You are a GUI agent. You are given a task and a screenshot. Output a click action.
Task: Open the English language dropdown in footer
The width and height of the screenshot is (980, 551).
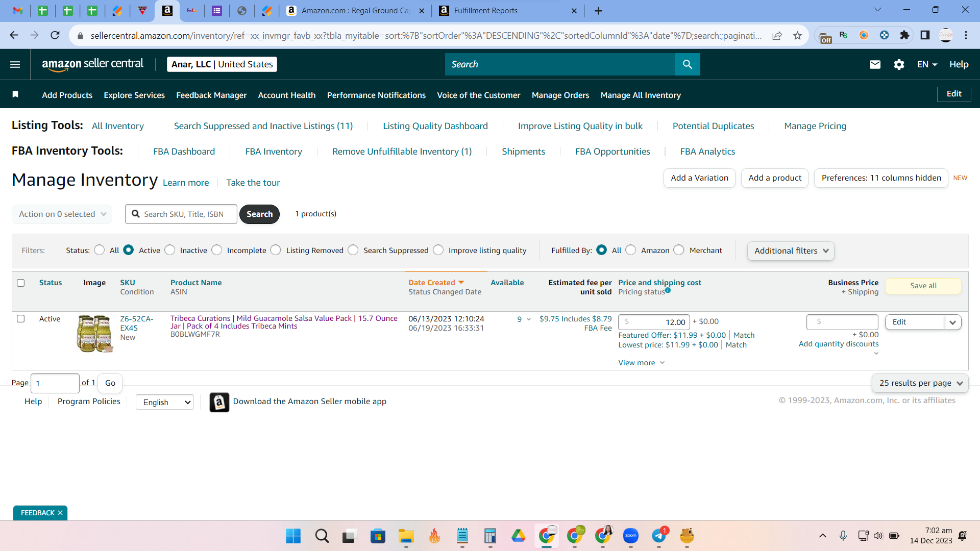click(165, 403)
